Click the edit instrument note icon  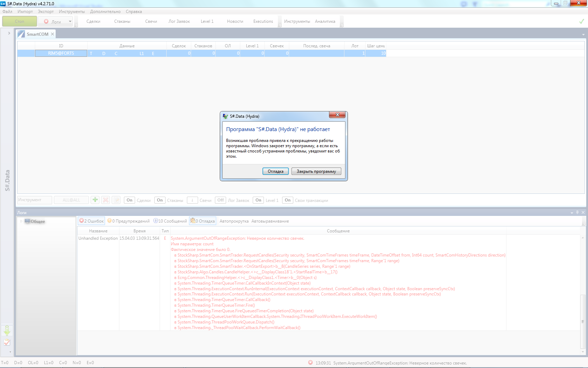(116, 200)
